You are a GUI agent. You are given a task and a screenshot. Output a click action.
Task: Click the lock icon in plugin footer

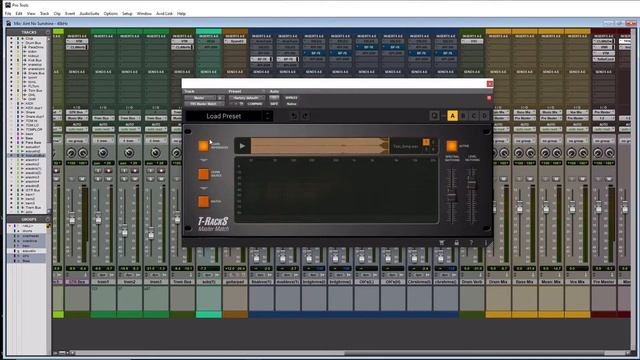pyautogui.click(x=457, y=242)
